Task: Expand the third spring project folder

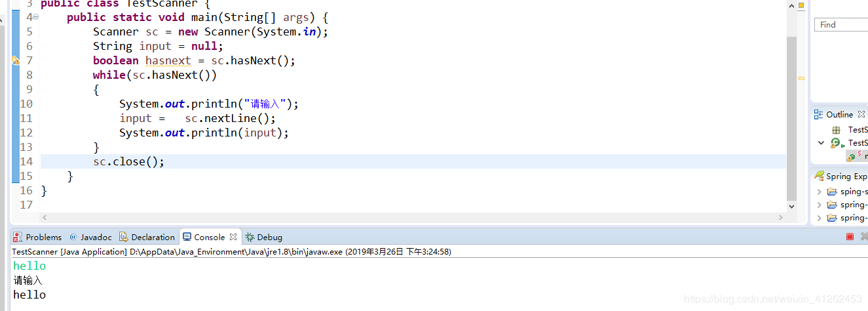Action: click(819, 218)
